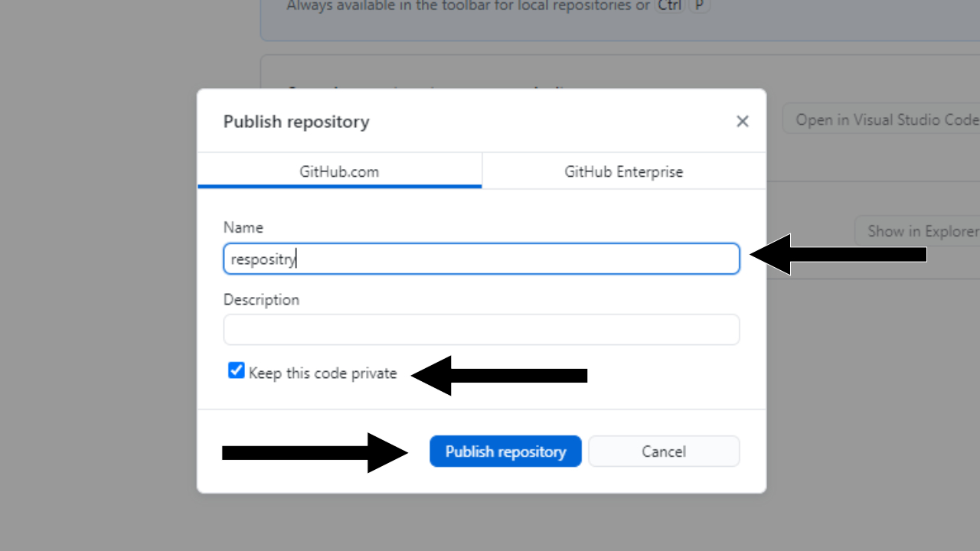Cancel the publish dialog
Screen dimensions: 980x551
pos(663,452)
